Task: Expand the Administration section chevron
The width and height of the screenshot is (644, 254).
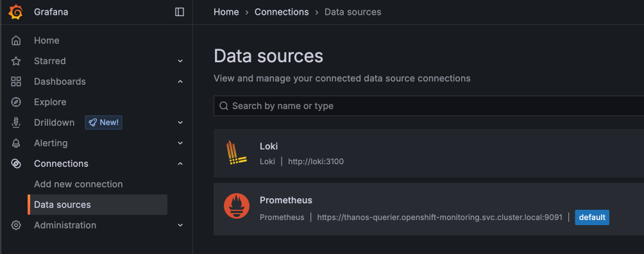Action: click(180, 225)
